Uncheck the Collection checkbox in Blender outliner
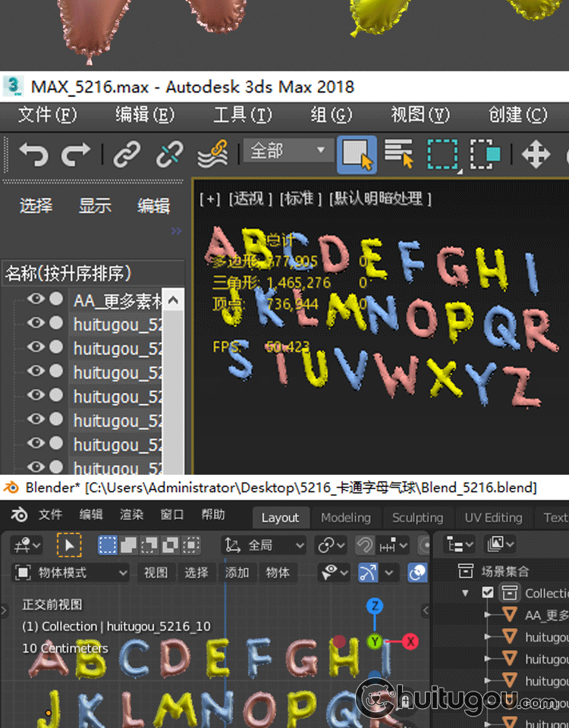This screenshot has height=728, width=569. click(x=488, y=593)
